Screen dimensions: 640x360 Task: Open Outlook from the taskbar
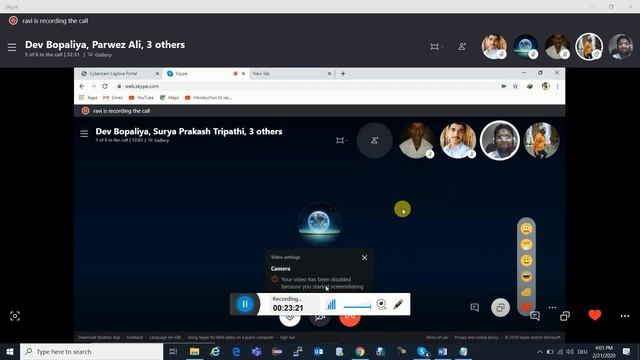point(318,351)
